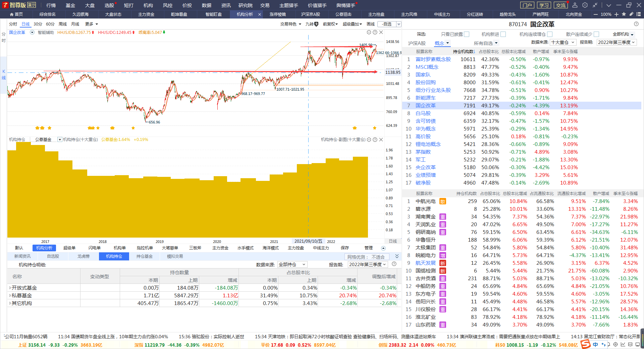This screenshot has width=644, height=349.
Task: Open the hexagon settings icon
Action: 585,5
